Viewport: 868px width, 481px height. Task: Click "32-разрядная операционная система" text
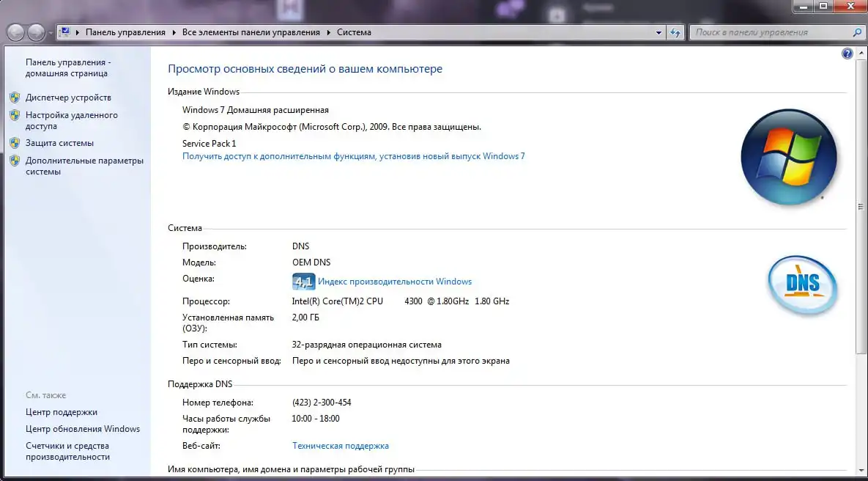366,345
